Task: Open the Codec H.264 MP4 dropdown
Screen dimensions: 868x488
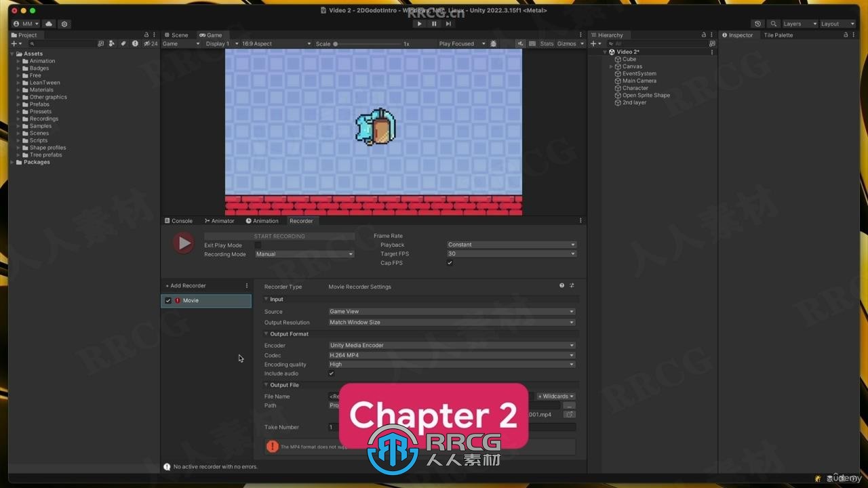Action: (452, 355)
